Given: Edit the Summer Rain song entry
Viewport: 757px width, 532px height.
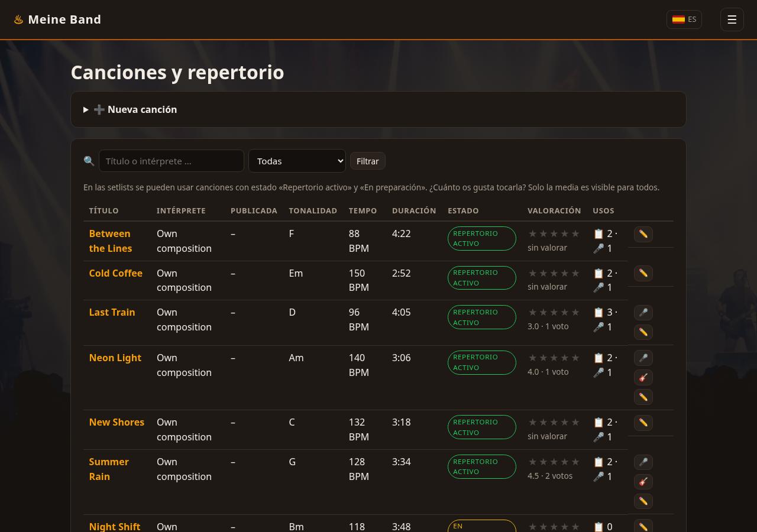Looking at the screenshot, I should [643, 501].
